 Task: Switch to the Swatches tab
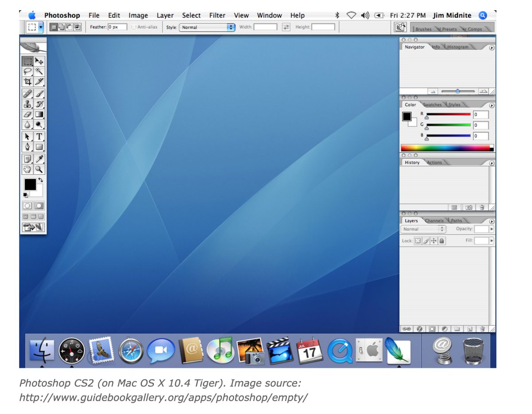[432, 105]
